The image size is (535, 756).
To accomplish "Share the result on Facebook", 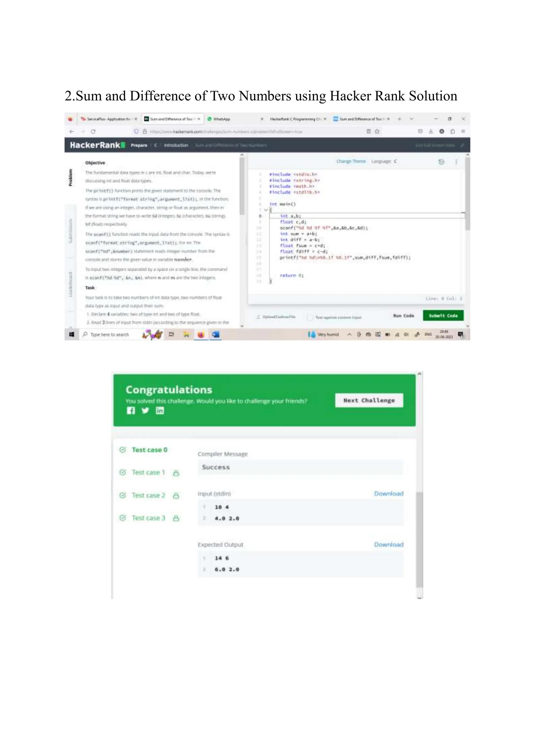I will pyautogui.click(x=131, y=410).
